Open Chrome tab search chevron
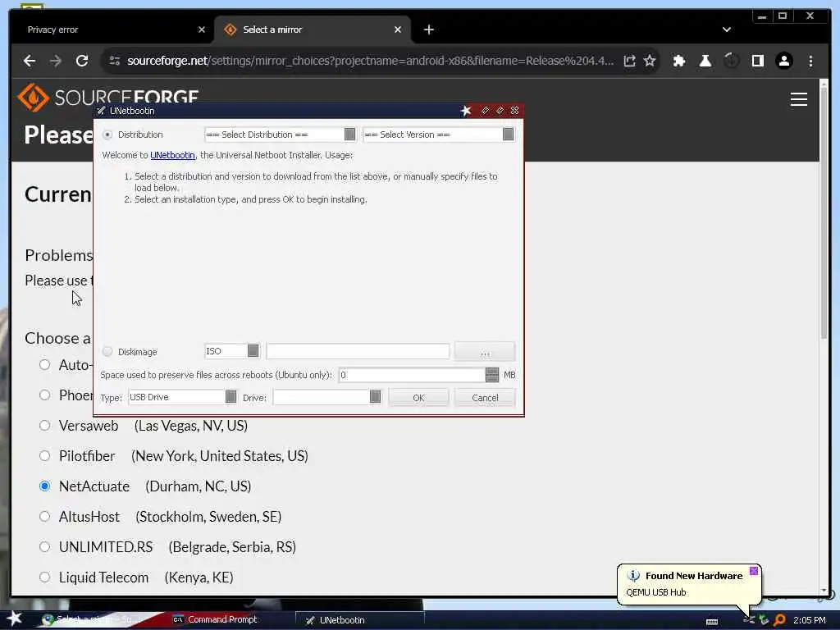The width and height of the screenshot is (840, 630). pyautogui.click(x=727, y=30)
